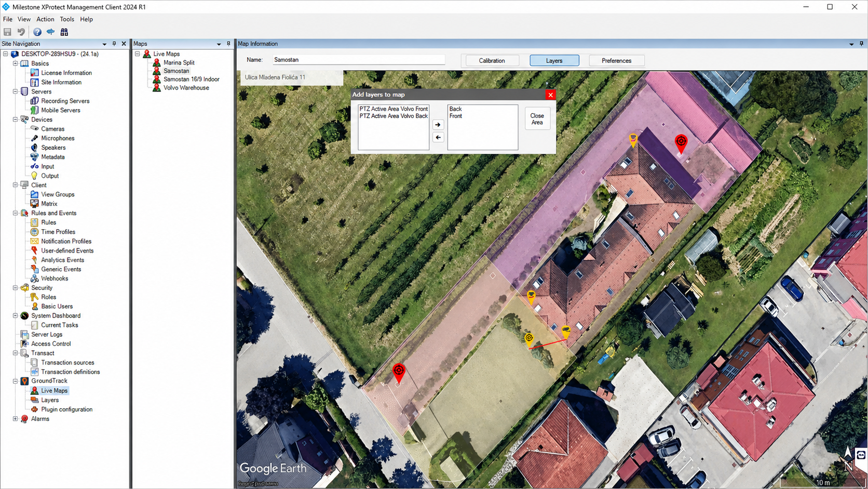The height and width of the screenshot is (489, 868).
Task: Open the Microphones node icon
Action: [34, 138]
